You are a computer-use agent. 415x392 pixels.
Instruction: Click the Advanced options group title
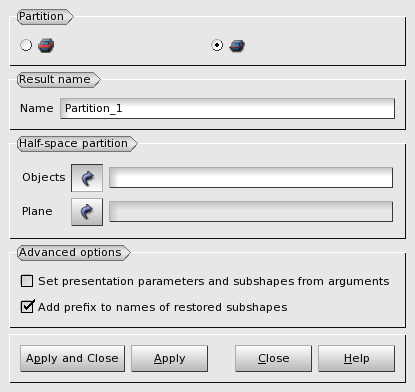(70, 253)
